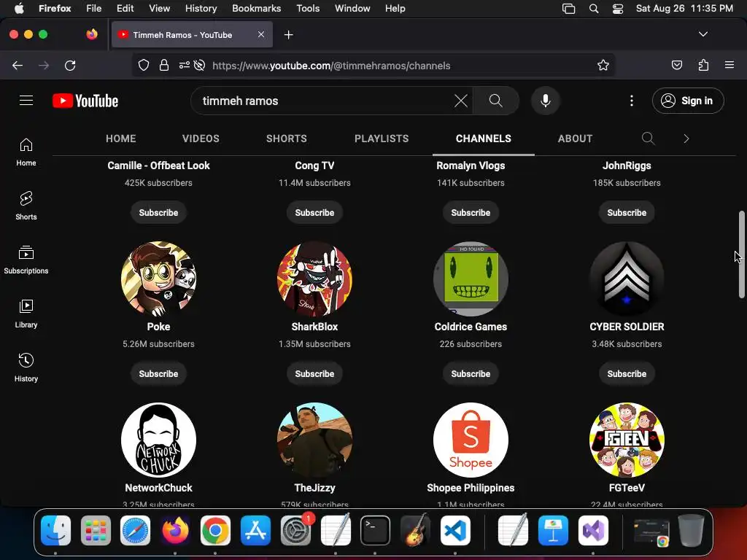Activate voice search microphone
The height and width of the screenshot is (560, 747).
pos(546,101)
